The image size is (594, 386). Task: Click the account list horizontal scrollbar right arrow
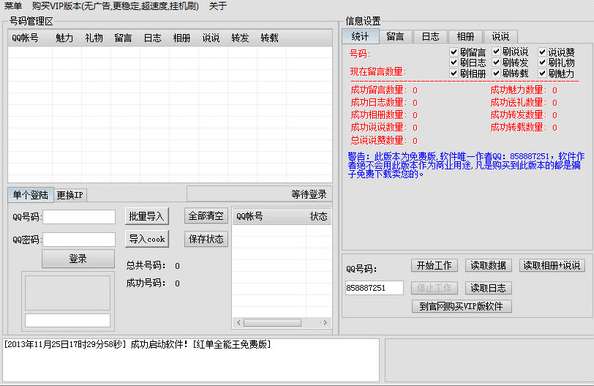coord(325,323)
